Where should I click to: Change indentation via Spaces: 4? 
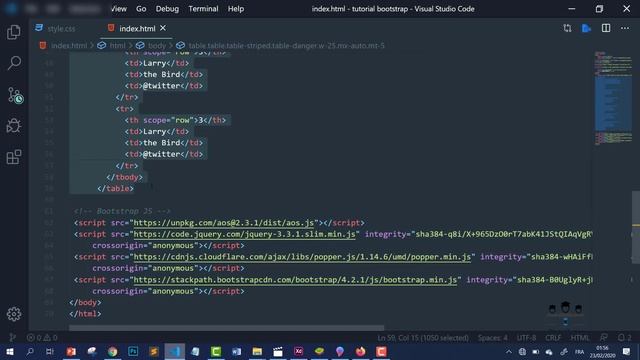pos(493,338)
